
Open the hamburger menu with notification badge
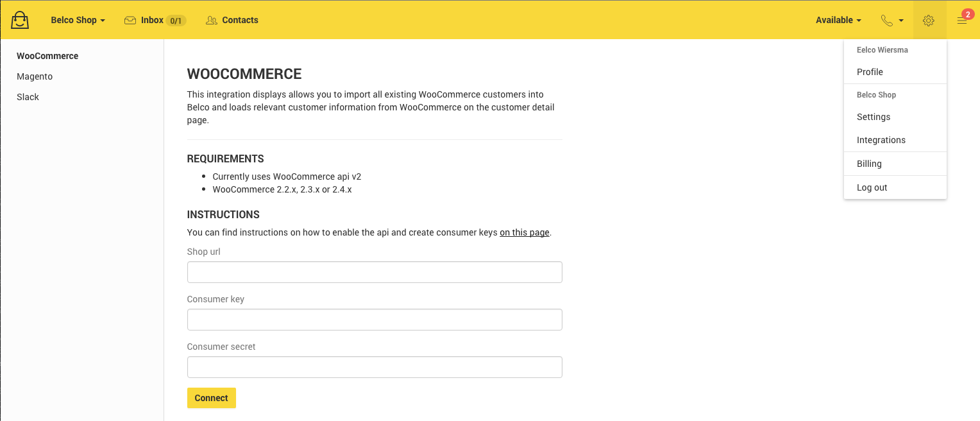pos(962,21)
